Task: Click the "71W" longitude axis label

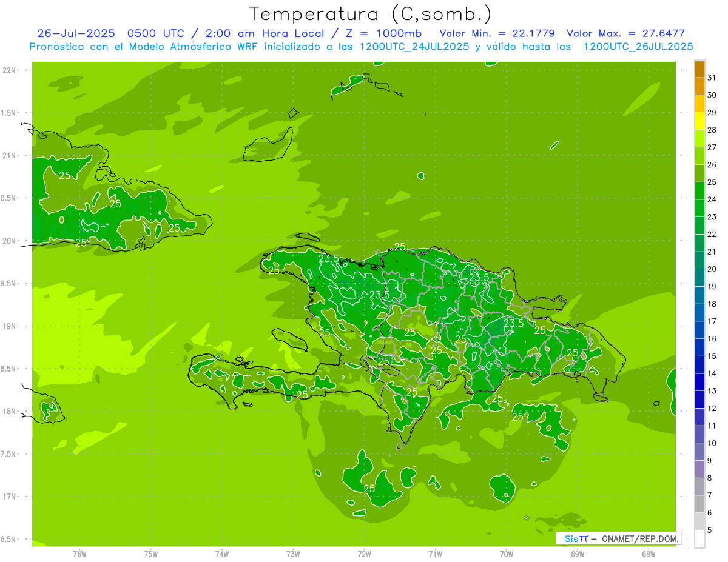Action: [435, 554]
